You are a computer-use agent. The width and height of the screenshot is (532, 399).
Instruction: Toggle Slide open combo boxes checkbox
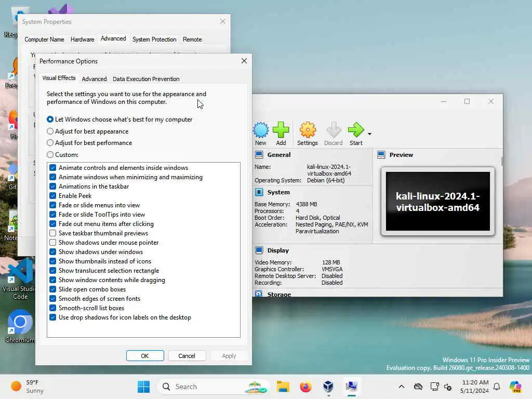[x=52, y=289]
